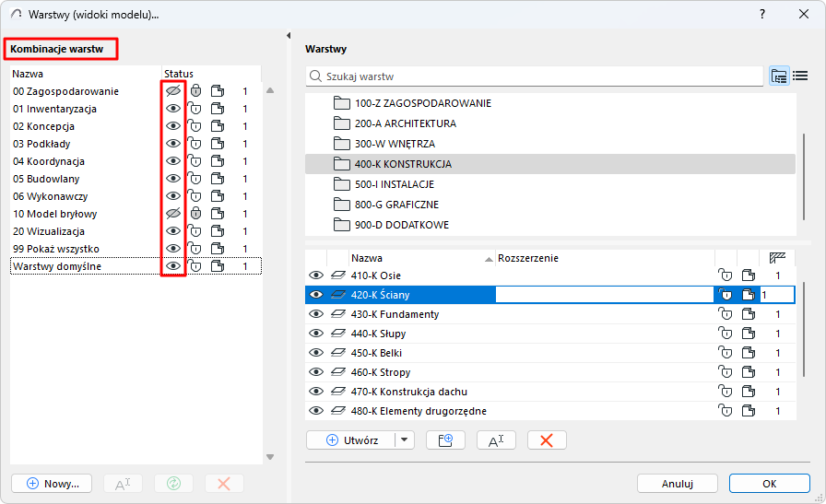Click lock icon for 02 Koncepcja
This screenshot has width=826, height=504.
tap(195, 126)
